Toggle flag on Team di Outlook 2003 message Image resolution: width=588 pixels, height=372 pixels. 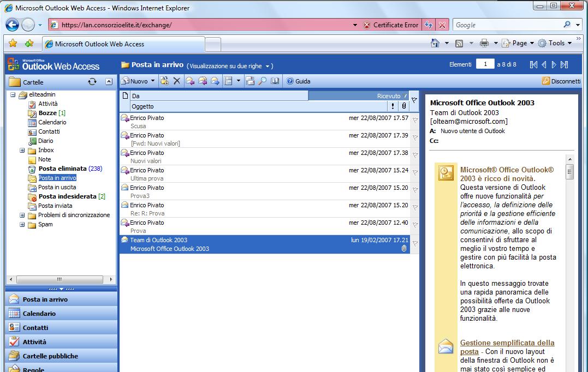click(x=415, y=243)
